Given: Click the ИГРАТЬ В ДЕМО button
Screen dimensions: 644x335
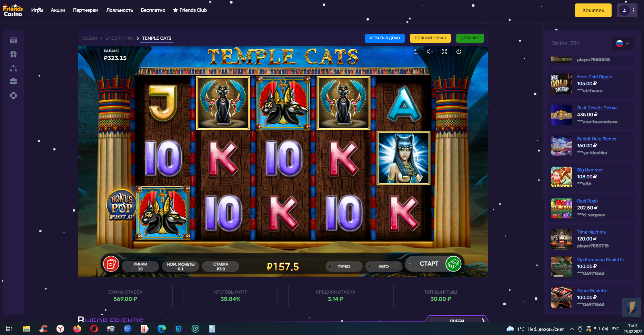Looking at the screenshot, I should 385,38.
